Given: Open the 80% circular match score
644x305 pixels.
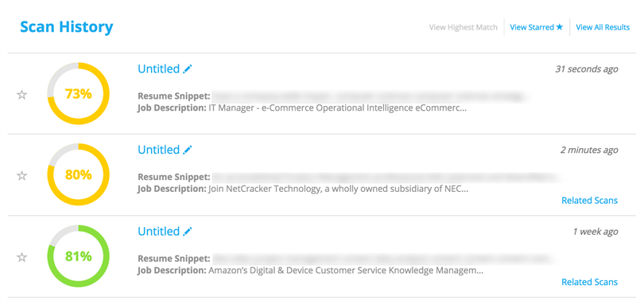Looking at the screenshot, I should pos(78,175).
